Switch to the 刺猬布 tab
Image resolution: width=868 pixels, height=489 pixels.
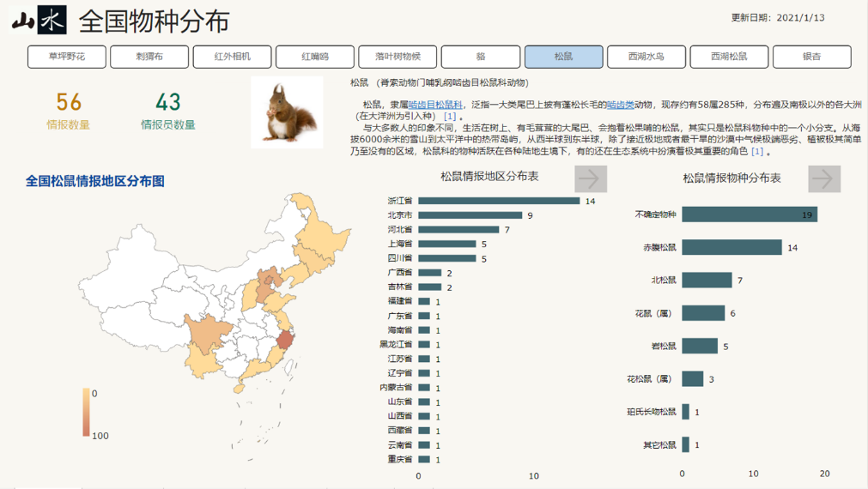149,57
